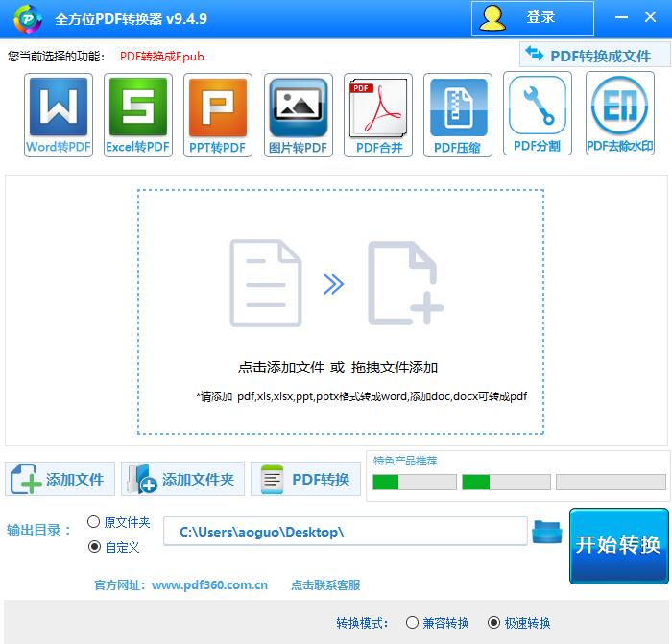672x644 pixels.
Task: Select the PDF压缩 compression tool
Action: click(458, 115)
